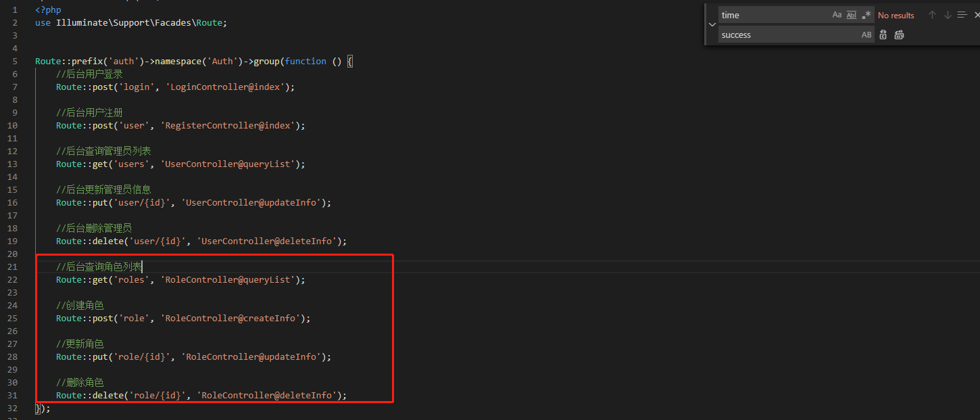Toggle Match Case in find box

click(x=837, y=15)
